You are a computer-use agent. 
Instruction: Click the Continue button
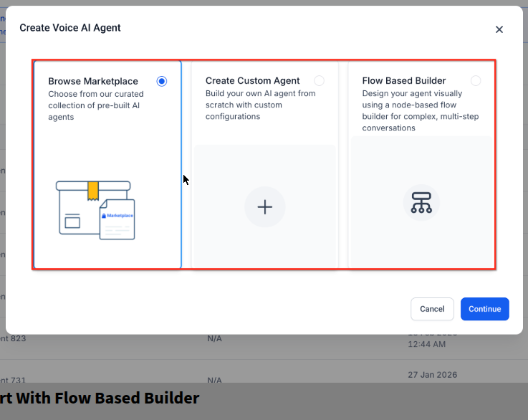click(484, 309)
